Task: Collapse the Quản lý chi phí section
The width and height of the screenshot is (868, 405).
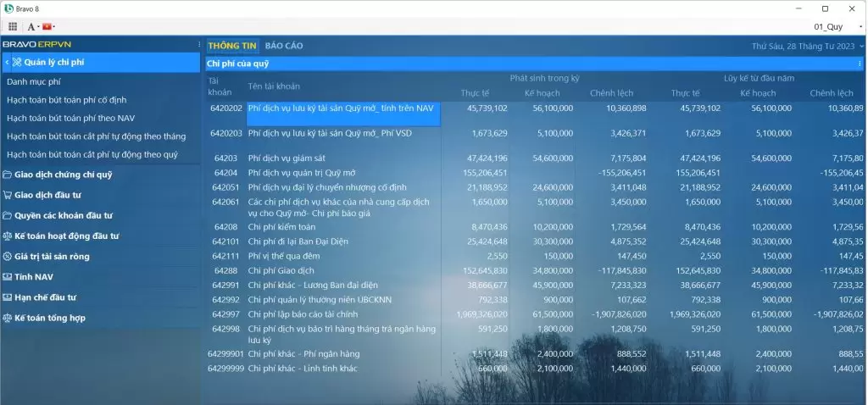Action: 7,63
